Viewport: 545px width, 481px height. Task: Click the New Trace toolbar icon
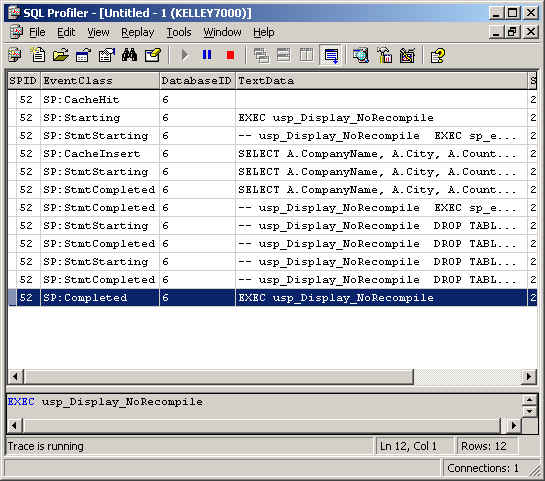pos(15,55)
